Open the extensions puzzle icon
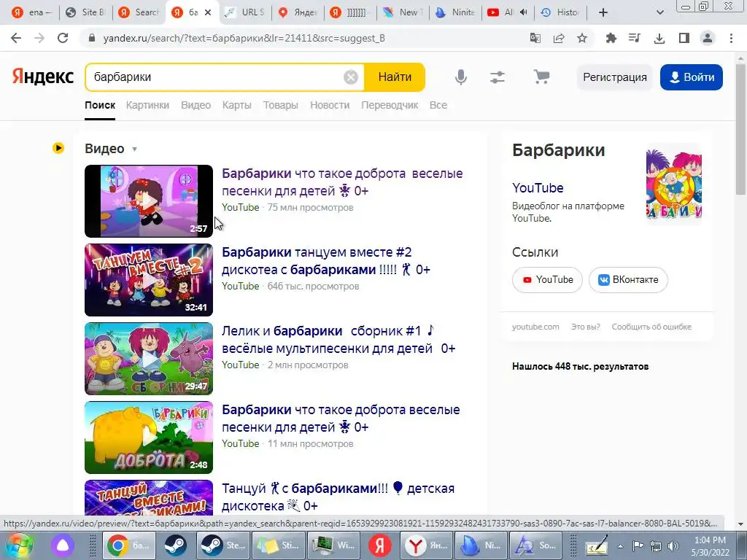747x560 pixels. tap(611, 38)
